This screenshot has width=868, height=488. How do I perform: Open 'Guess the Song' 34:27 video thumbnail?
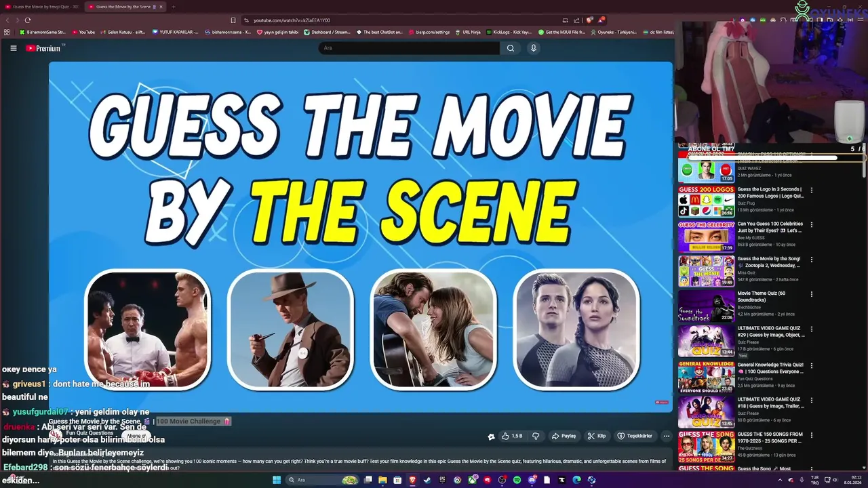pos(707,446)
